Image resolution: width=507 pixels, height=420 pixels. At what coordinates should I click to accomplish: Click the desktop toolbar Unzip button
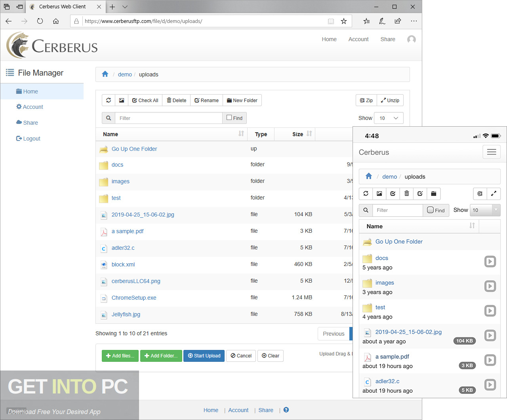(x=390, y=100)
